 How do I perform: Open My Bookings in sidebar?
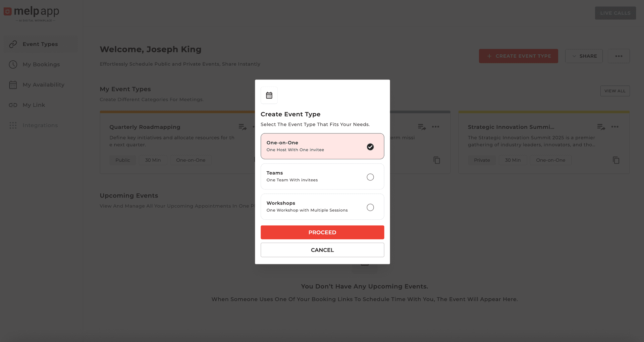41,64
